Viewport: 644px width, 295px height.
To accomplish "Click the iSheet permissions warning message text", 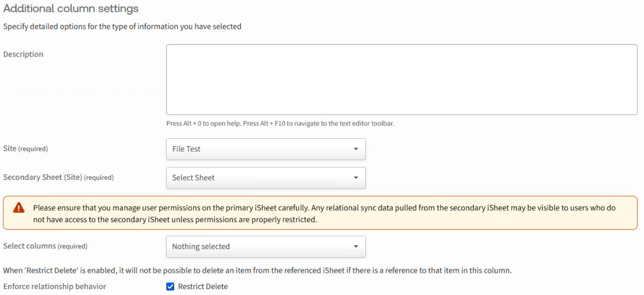I will click(x=325, y=213).
